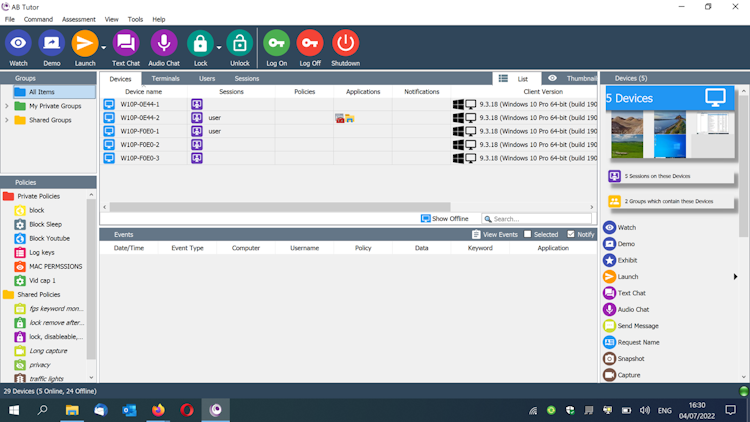The height and width of the screenshot is (422, 750).
Task: Switch to the Users tab
Action: [207, 78]
